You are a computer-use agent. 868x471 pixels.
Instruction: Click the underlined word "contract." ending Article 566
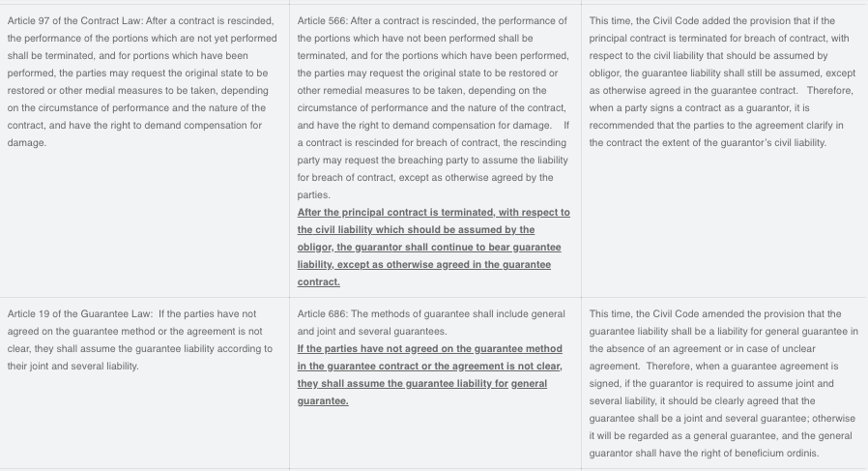click(318, 282)
